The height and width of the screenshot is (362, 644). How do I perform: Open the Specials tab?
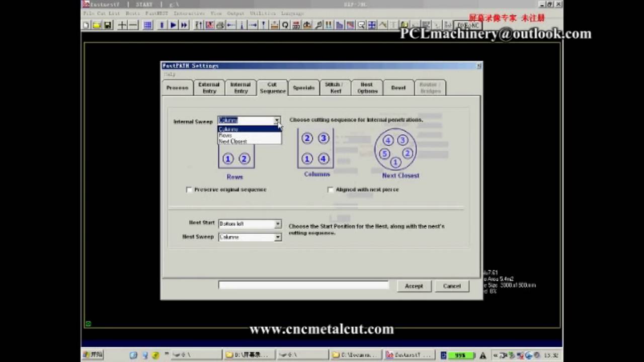(304, 87)
